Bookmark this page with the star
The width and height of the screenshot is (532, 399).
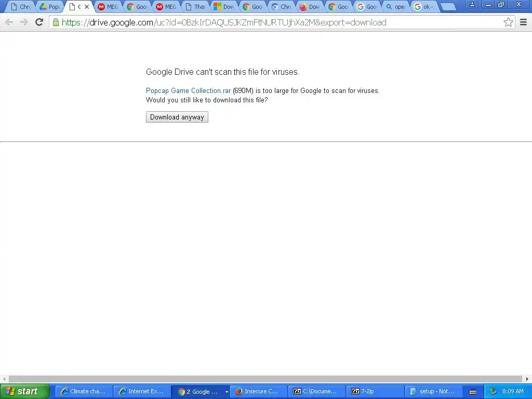tap(508, 22)
